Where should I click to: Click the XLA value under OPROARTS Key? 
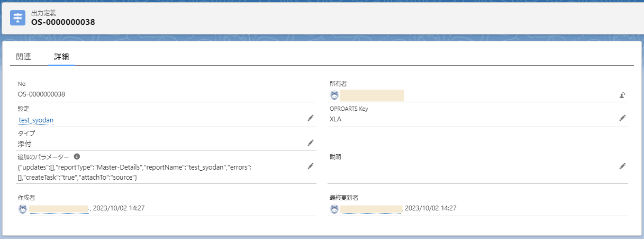[x=335, y=119]
